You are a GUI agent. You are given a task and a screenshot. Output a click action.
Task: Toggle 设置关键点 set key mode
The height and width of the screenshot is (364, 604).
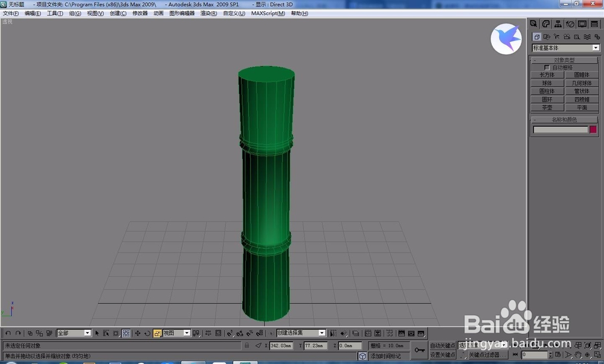(x=443, y=354)
